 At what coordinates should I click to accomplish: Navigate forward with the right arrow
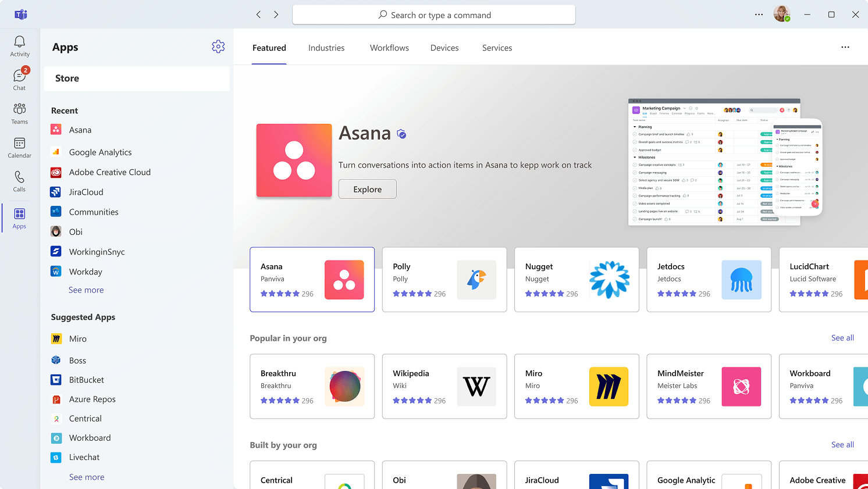(x=276, y=15)
